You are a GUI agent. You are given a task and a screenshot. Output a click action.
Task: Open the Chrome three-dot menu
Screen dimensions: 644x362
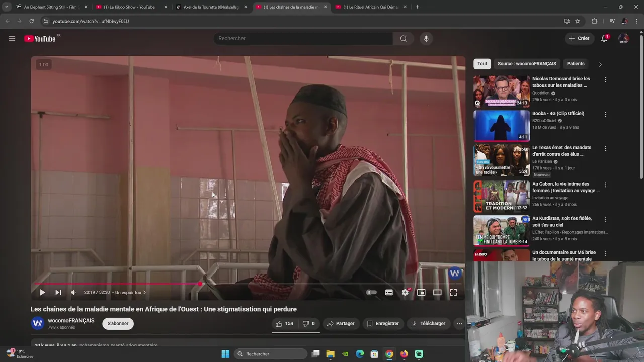coord(637,21)
